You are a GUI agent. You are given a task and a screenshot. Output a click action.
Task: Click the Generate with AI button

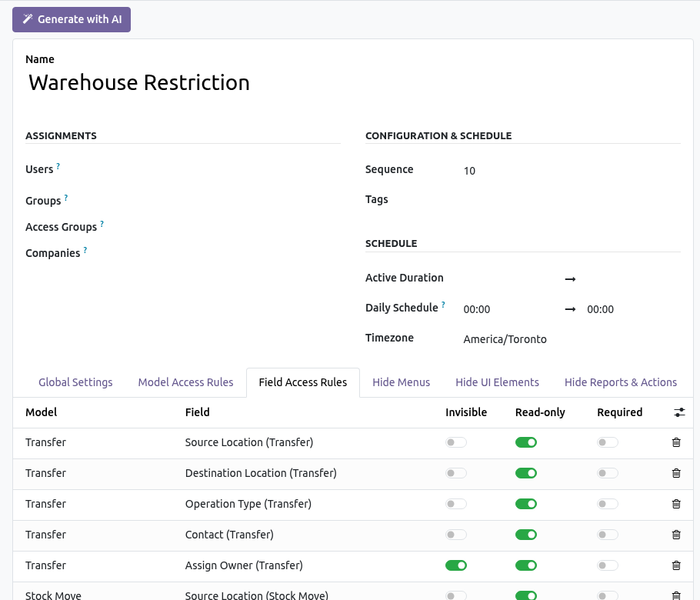[x=72, y=20]
